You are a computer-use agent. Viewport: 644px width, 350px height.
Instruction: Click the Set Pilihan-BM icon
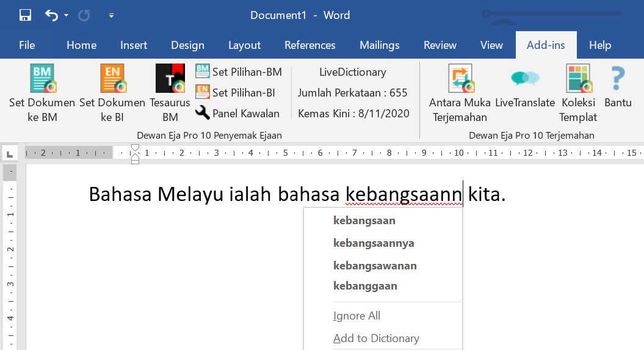click(203, 71)
